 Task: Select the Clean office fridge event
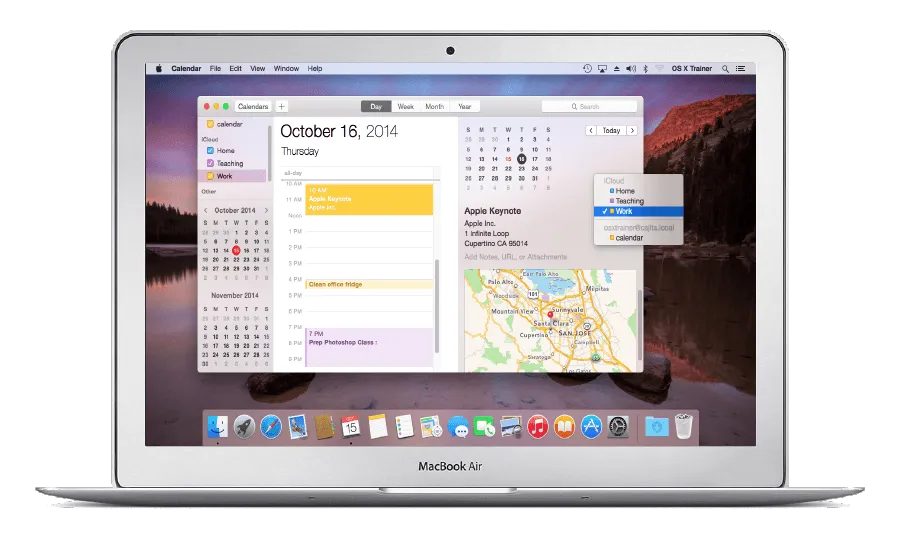coord(369,284)
